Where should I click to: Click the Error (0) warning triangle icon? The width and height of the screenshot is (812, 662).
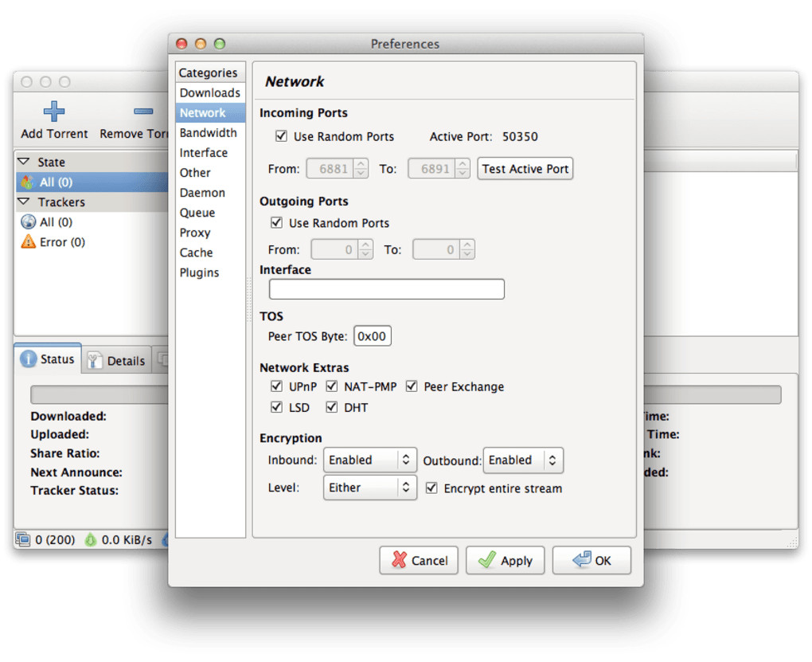28,241
